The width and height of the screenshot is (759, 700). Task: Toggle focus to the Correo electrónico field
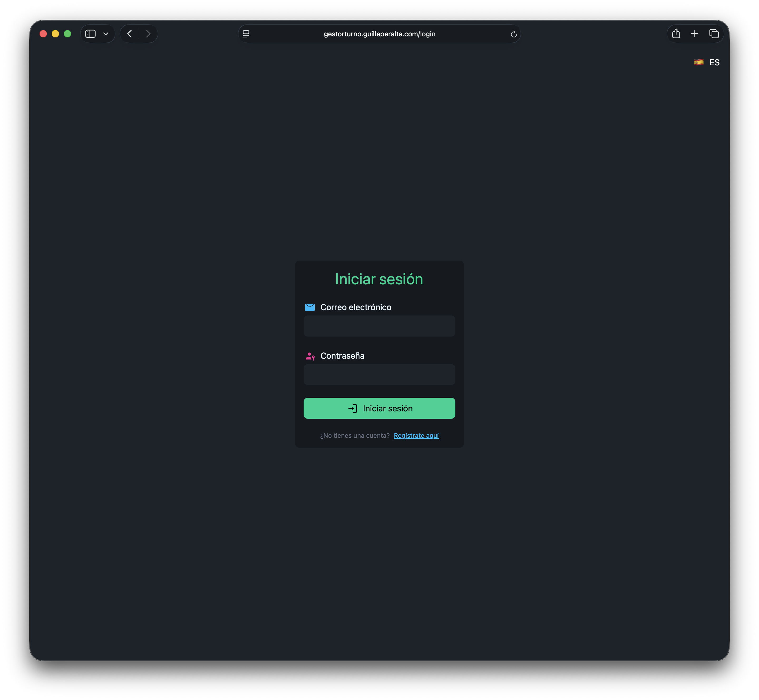379,326
